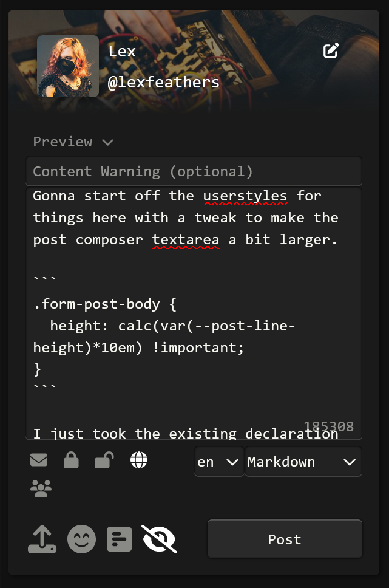
Task: Select direct message envelope visibility icon
Action: pos(39,461)
